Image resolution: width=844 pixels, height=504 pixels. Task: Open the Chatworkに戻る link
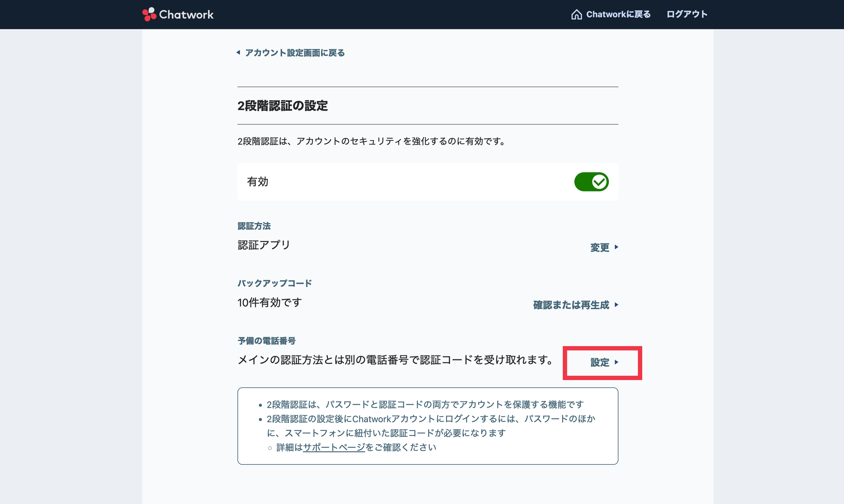pyautogui.click(x=618, y=14)
